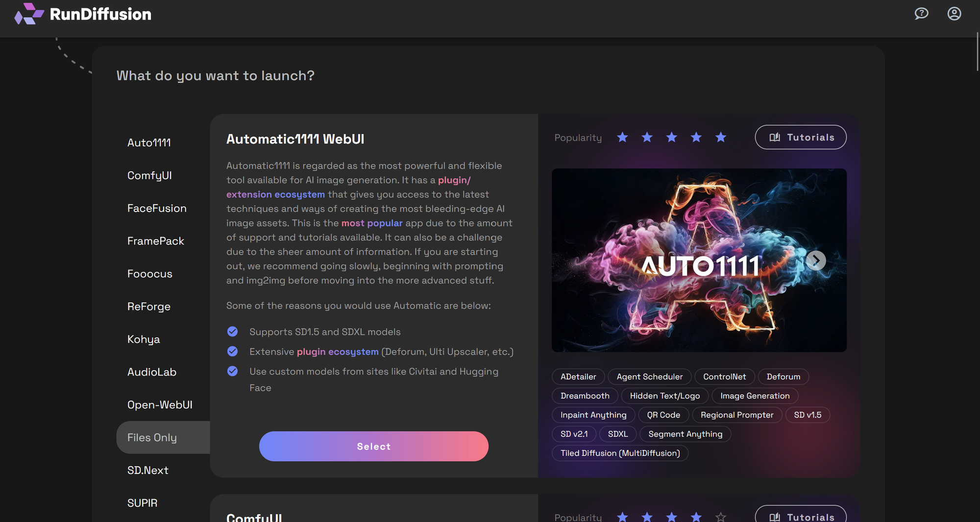Click the checkmark beside 'Extensive plugin ecosystem'
980x522 pixels.
coord(232,352)
